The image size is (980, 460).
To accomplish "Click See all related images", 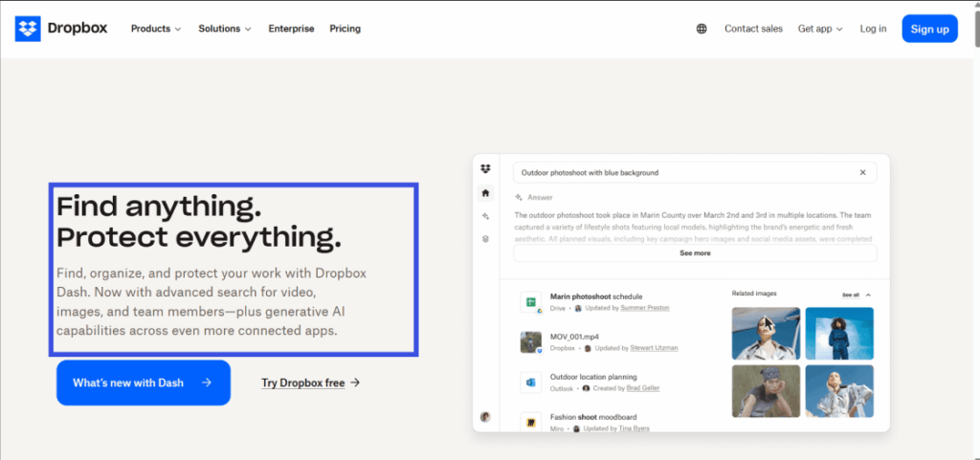I will 850,295.
